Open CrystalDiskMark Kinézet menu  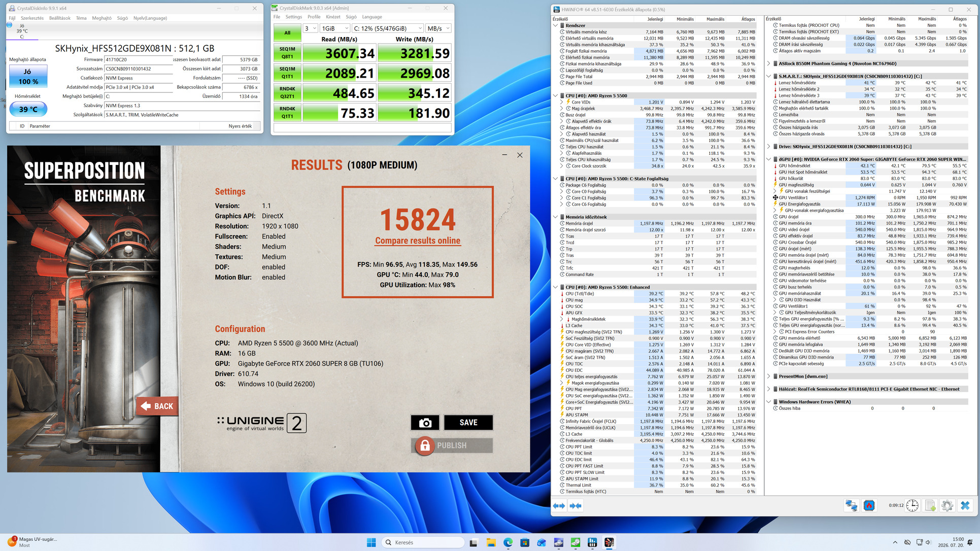333,17
